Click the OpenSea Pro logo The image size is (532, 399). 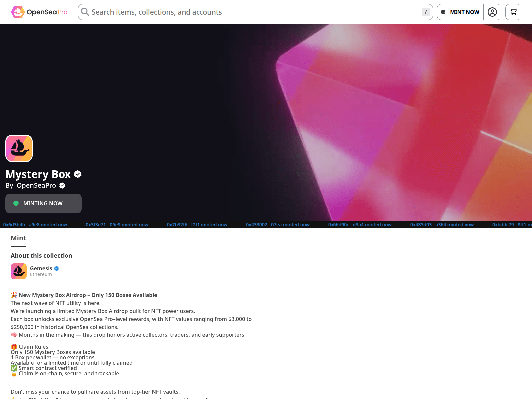(x=39, y=12)
